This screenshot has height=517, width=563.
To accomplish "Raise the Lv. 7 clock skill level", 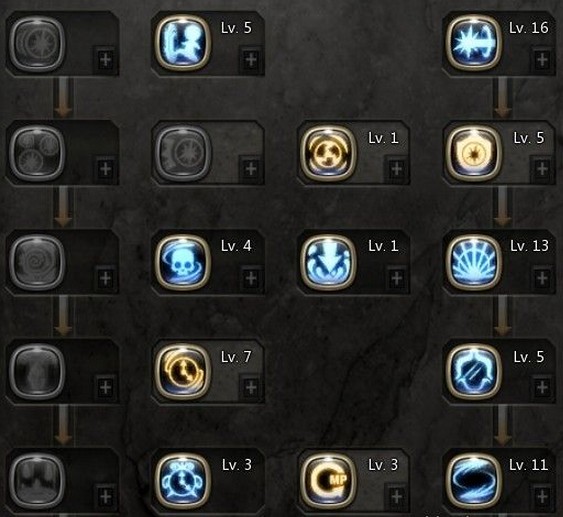I will click(251, 387).
